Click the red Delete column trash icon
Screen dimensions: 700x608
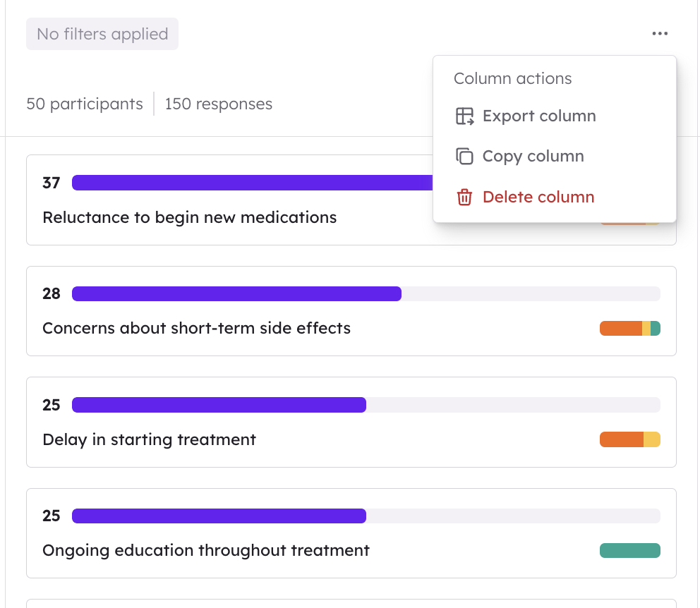[464, 197]
